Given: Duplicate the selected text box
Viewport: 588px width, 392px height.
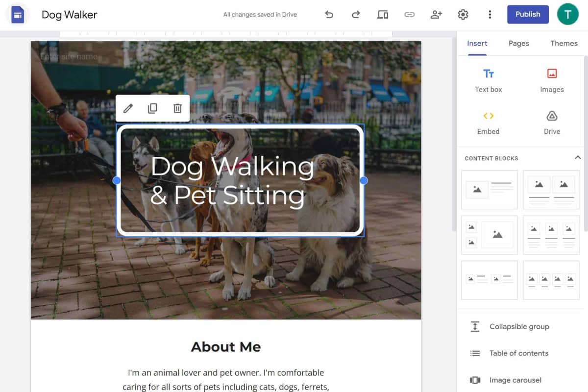Looking at the screenshot, I should click(x=152, y=108).
